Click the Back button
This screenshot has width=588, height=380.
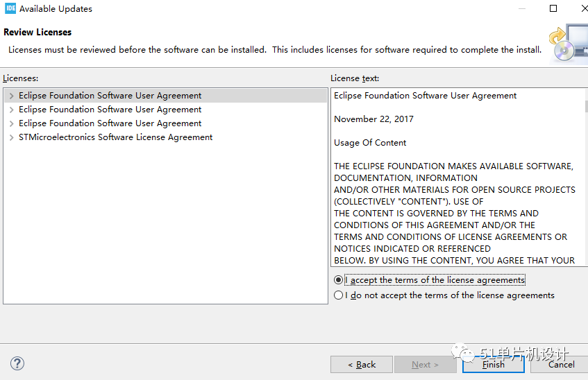(362, 364)
